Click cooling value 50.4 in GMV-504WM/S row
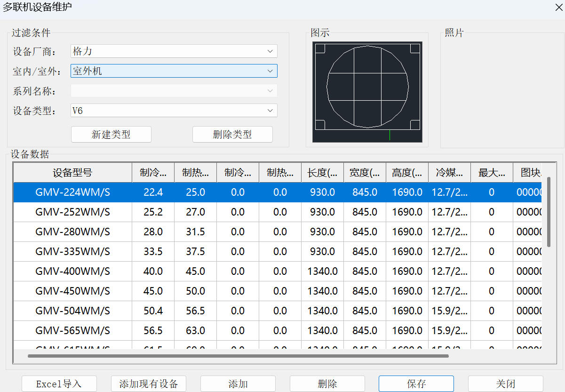Screen dimensions: 565x392 [153, 311]
